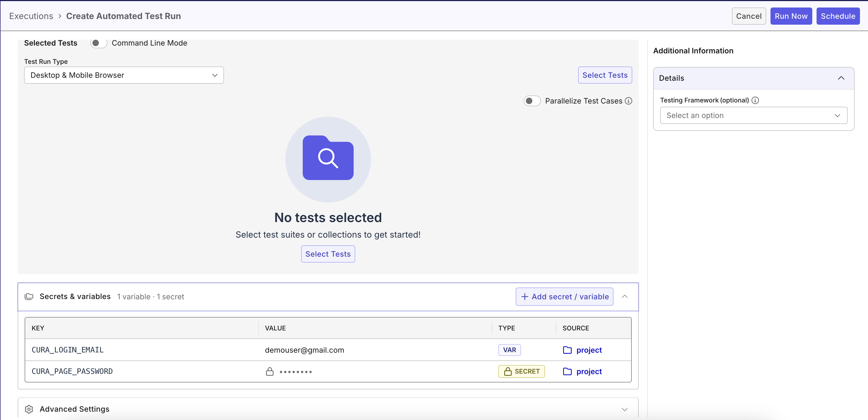The image size is (868, 420).
Task: Expand the Advanced Settings section
Action: (x=624, y=409)
